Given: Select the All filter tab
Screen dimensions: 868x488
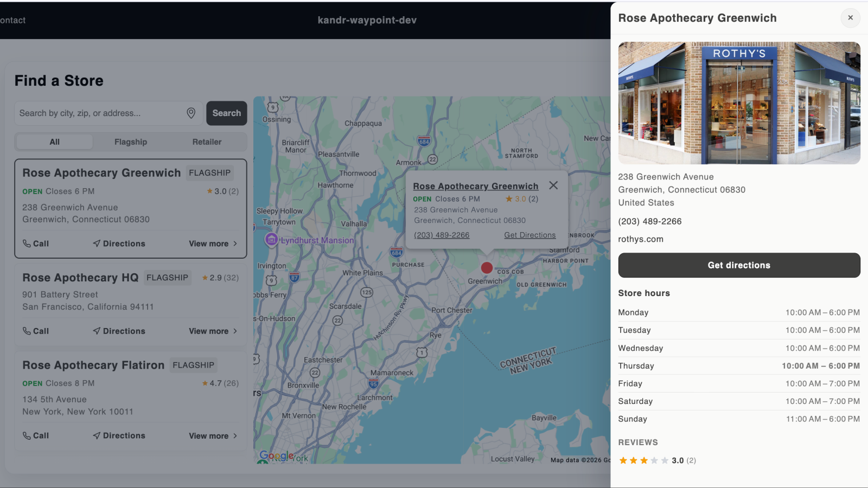Looking at the screenshot, I should pyautogui.click(x=55, y=142).
